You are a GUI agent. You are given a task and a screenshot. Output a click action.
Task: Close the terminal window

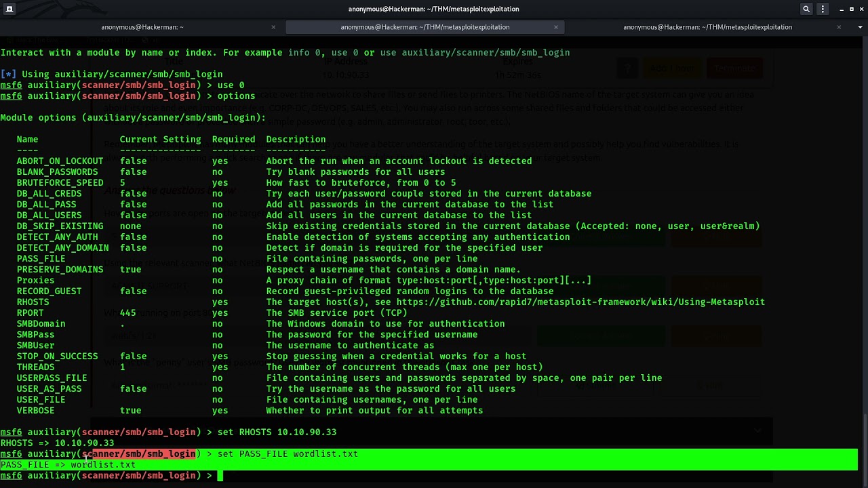pyautogui.click(x=861, y=9)
